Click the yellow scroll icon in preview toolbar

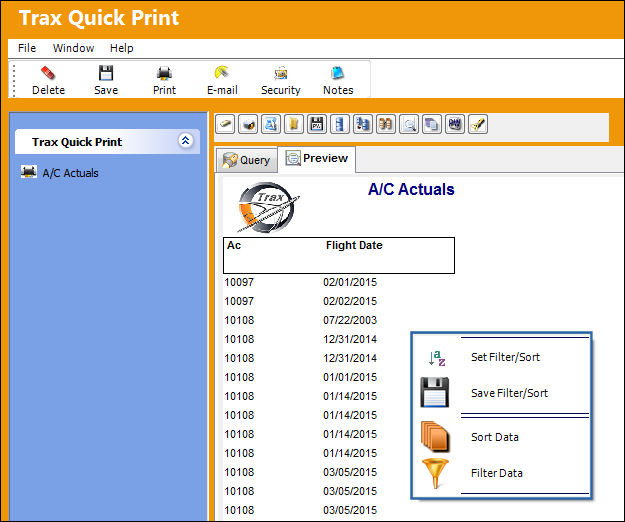294,124
